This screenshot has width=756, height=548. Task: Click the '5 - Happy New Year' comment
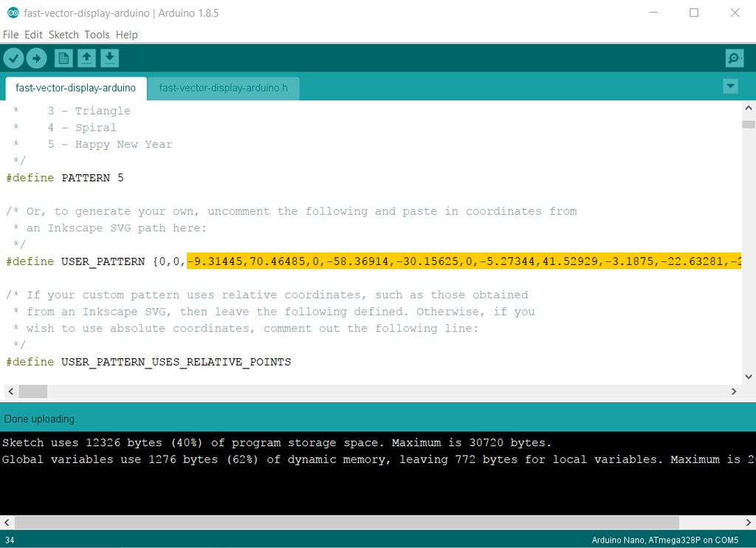(110, 144)
